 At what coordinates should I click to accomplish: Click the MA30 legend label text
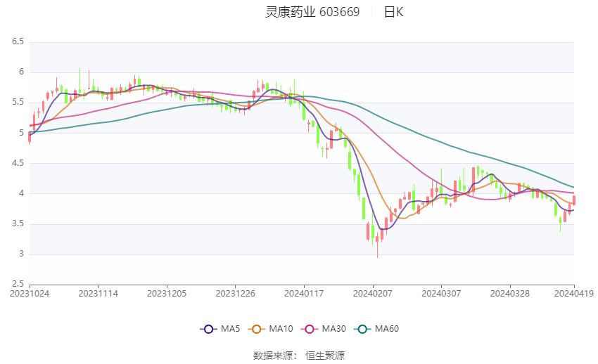coord(333,329)
